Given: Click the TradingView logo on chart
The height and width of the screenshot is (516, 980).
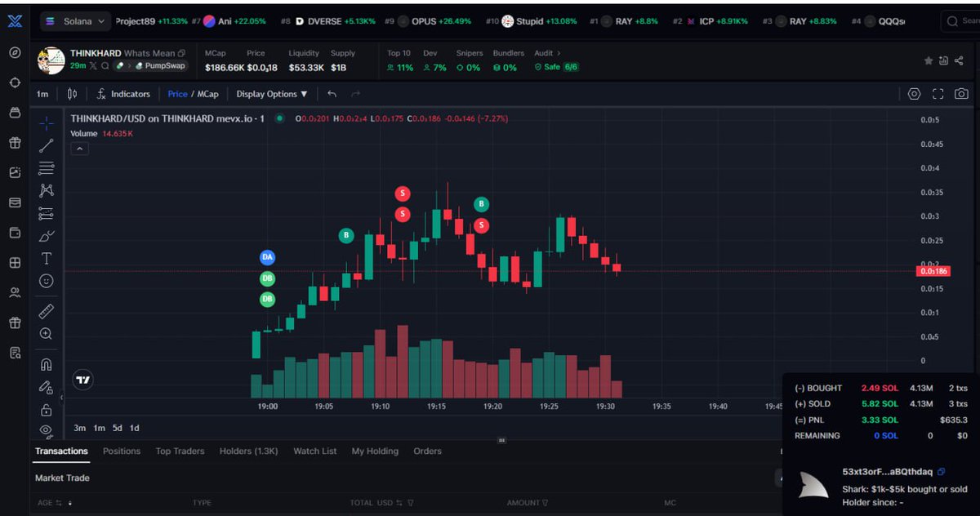Looking at the screenshot, I should [x=82, y=380].
